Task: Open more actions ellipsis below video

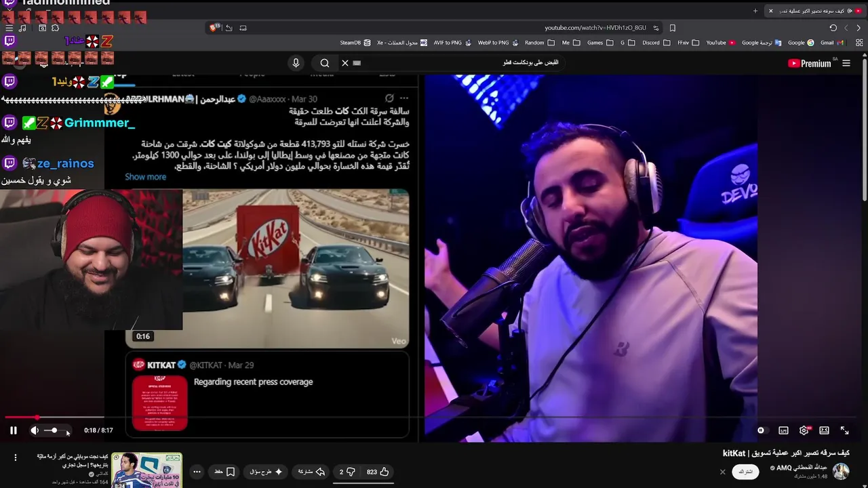Action: 197,472
